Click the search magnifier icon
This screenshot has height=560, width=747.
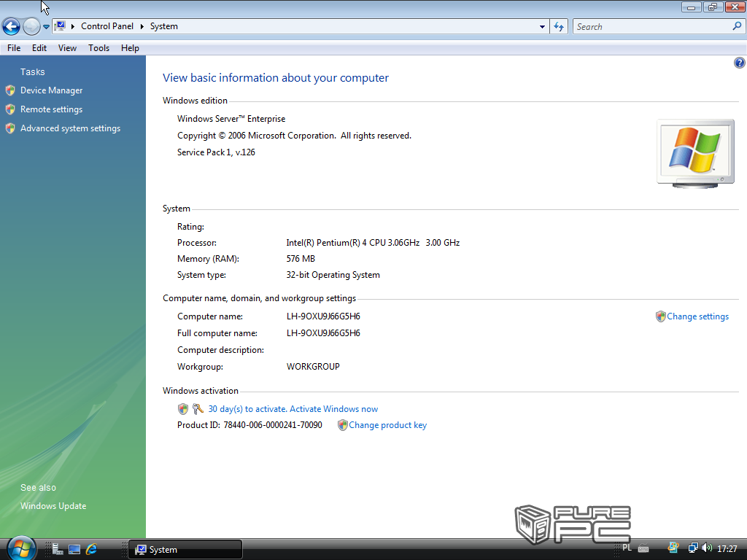737,26
